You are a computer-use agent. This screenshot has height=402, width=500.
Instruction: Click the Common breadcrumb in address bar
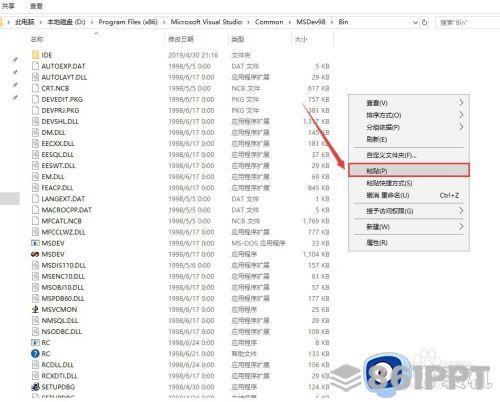point(269,22)
